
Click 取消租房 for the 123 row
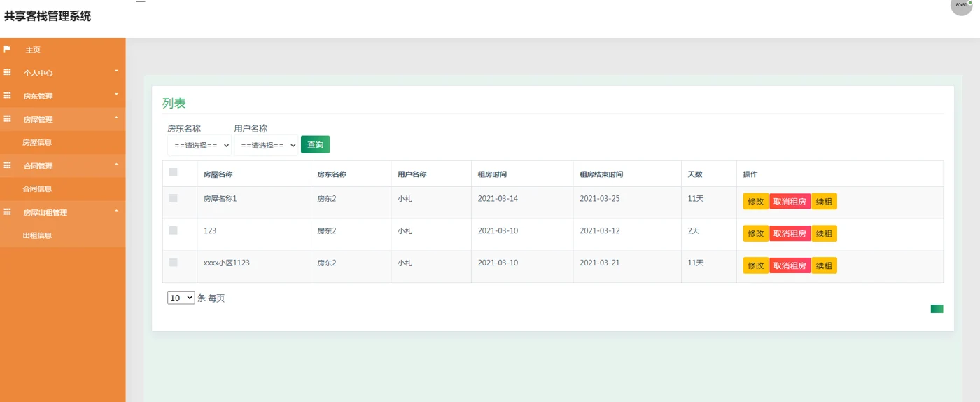point(790,233)
